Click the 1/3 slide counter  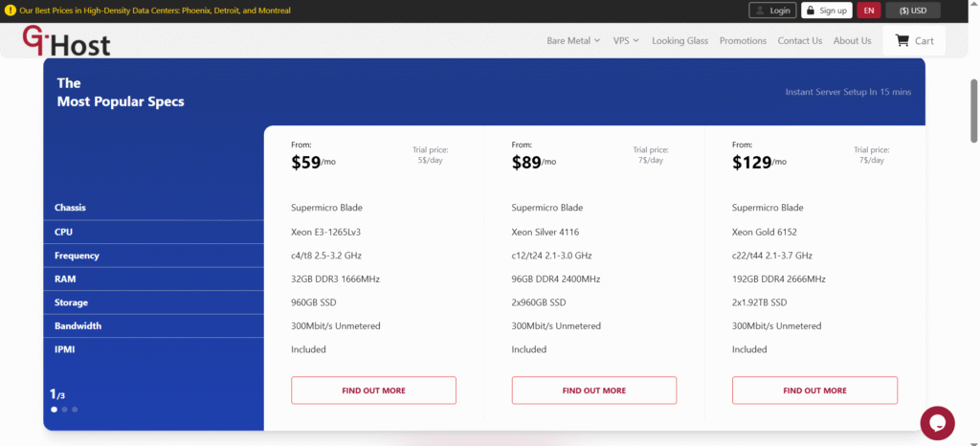click(56, 394)
